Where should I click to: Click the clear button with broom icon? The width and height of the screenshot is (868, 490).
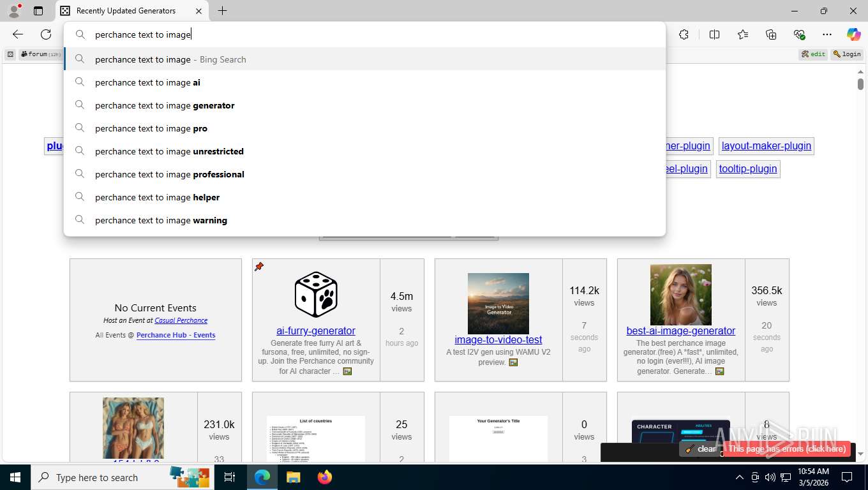pyautogui.click(x=701, y=449)
